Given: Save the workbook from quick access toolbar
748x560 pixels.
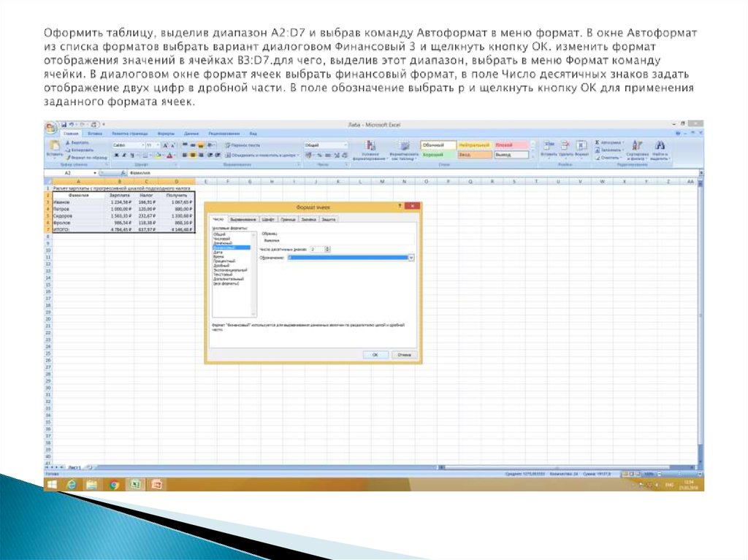Looking at the screenshot, I should (x=64, y=125).
